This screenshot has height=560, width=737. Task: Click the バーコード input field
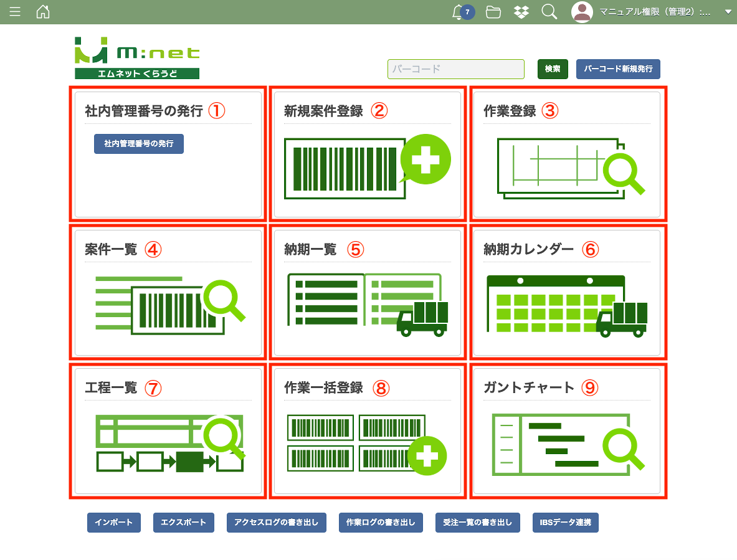pyautogui.click(x=455, y=69)
